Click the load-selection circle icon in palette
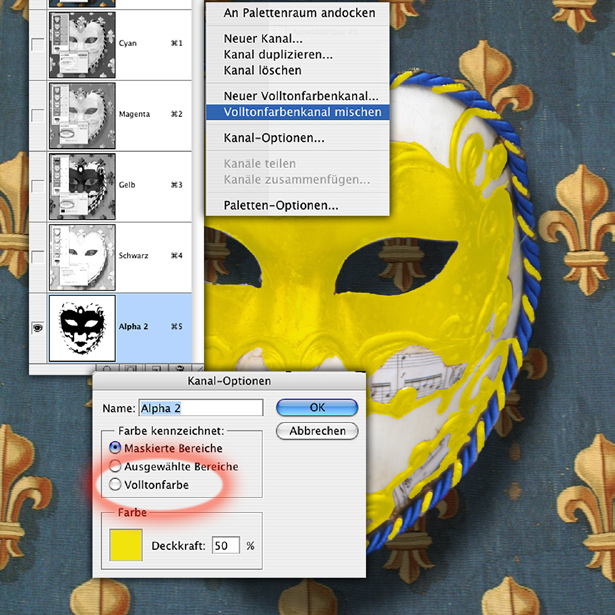The image size is (615, 615). coord(107,369)
